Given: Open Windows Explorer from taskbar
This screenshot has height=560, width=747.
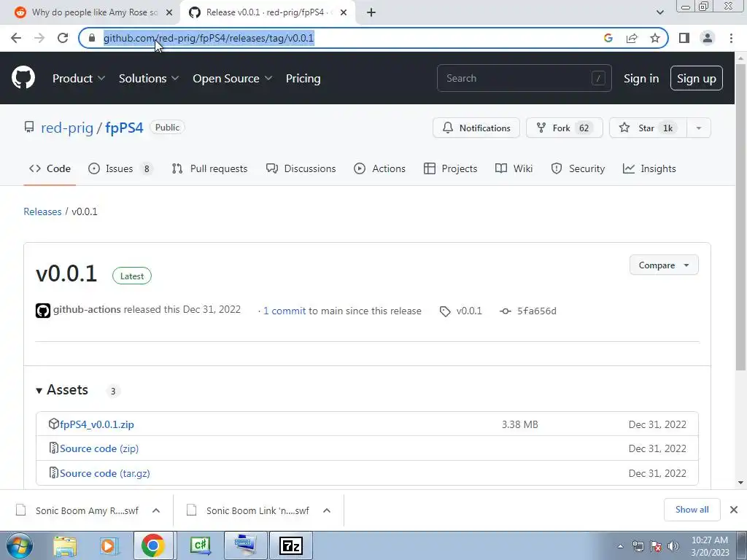Looking at the screenshot, I should point(65,545).
